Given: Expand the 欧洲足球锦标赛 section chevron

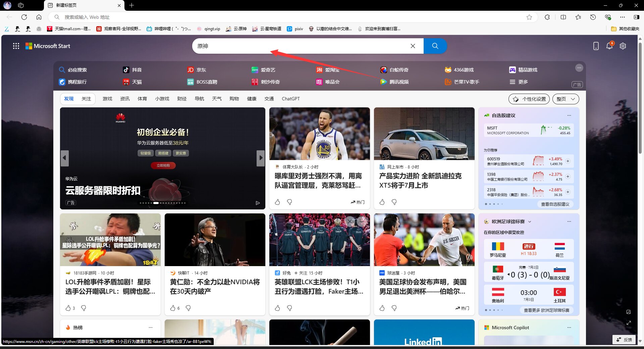Looking at the screenshot, I should click(x=530, y=221).
